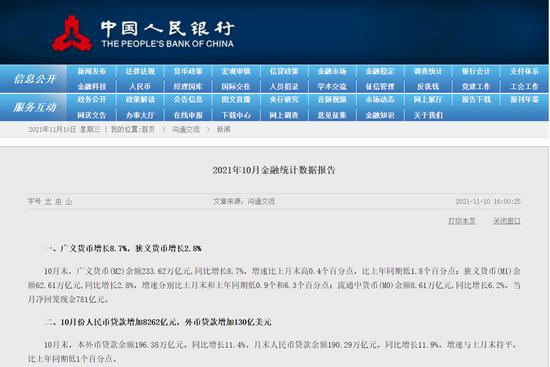Click the 服务互动 category header
The width and height of the screenshot is (550, 367).
tap(35, 107)
